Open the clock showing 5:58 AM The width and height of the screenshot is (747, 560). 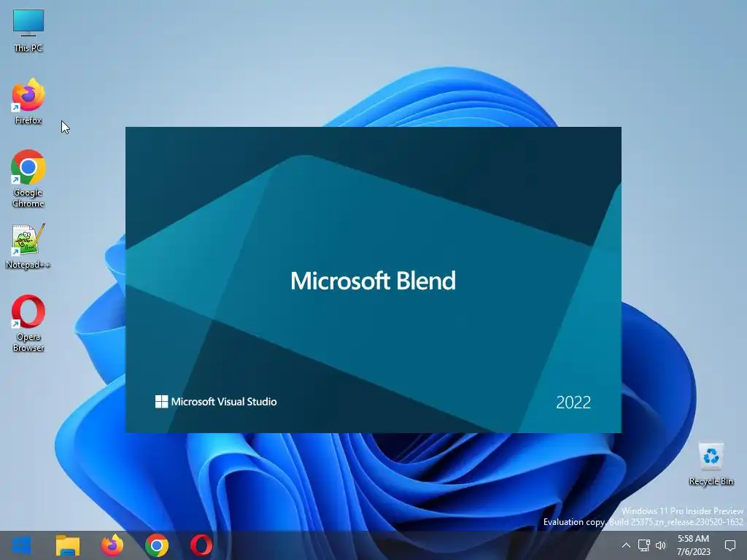(x=693, y=545)
